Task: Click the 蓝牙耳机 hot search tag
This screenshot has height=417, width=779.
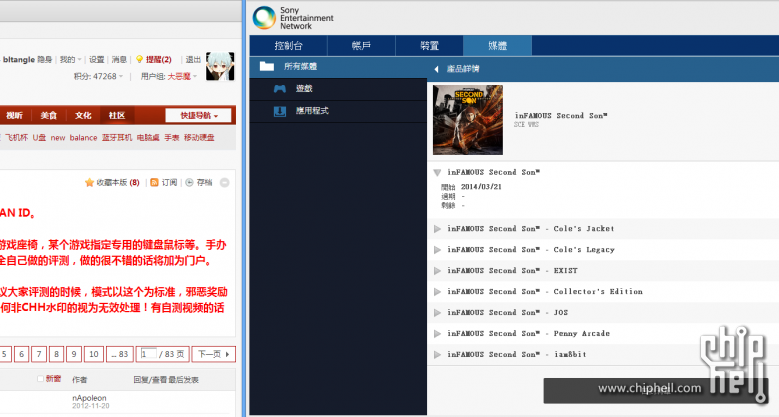Action: click(x=117, y=138)
